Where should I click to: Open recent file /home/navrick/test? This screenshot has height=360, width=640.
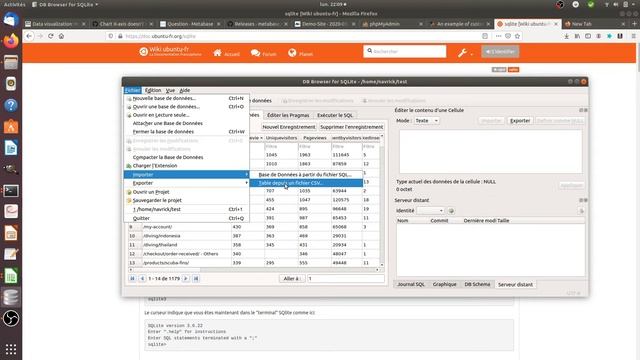(x=187, y=209)
